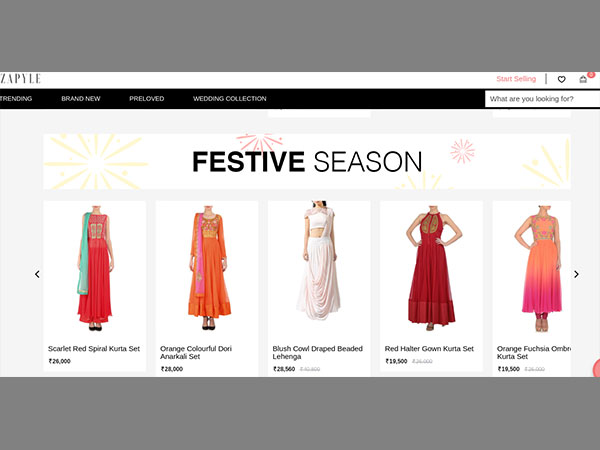
Task: Open the Scarlet Red Spiral Kurta Set photo
Action: point(94,268)
